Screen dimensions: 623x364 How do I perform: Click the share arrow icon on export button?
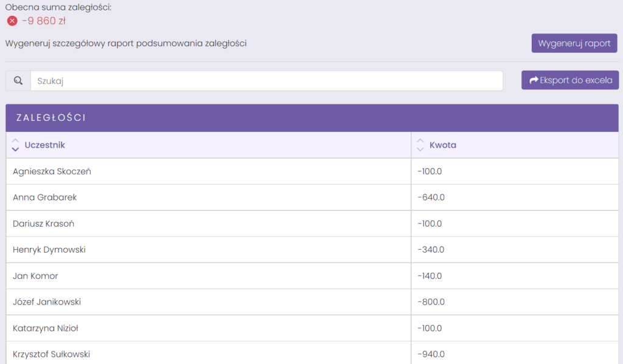click(534, 80)
